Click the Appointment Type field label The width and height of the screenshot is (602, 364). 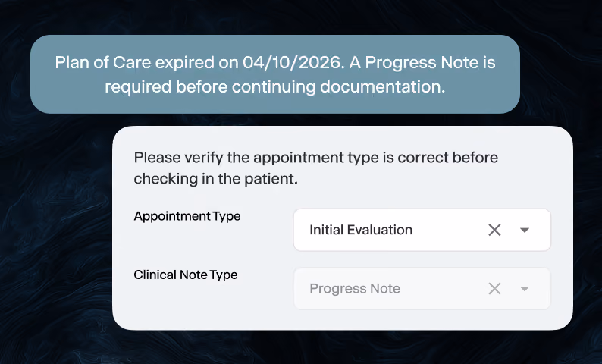187,217
